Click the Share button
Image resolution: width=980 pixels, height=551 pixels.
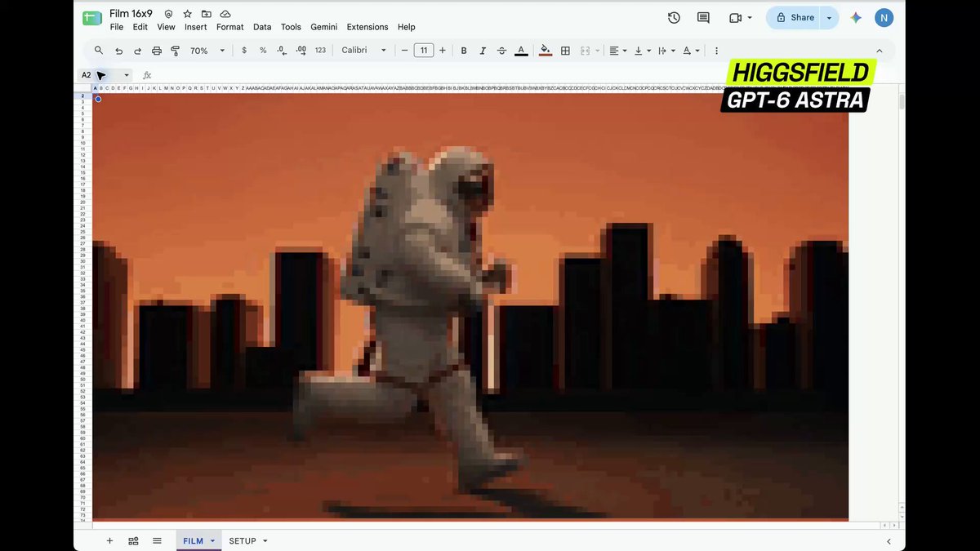point(794,17)
